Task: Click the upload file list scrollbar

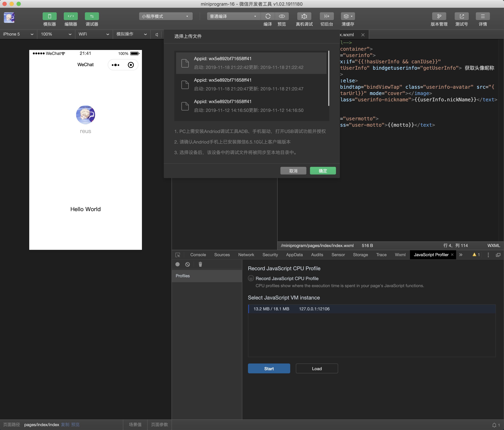Action: pyautogui.click(x=329, y=78)
